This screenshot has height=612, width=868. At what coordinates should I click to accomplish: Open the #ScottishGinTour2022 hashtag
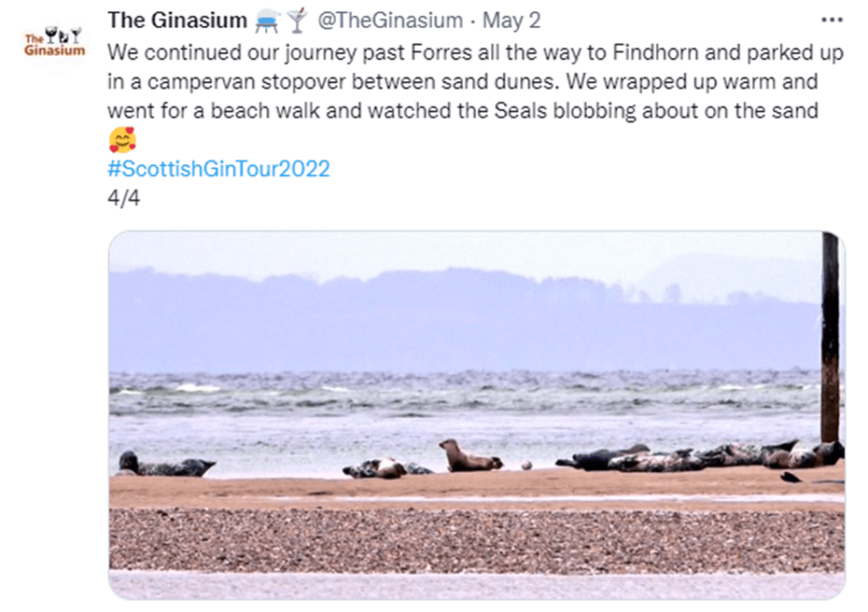coord(218,170)
